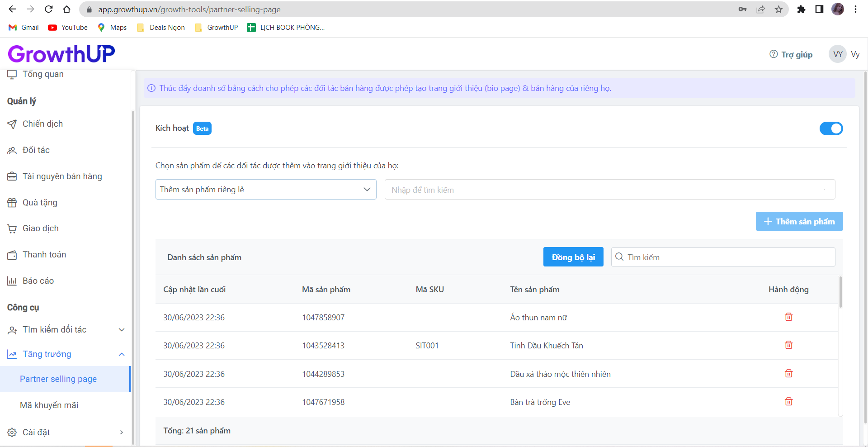Screen dimensions: 868x447
Task: Open the Trợ giúp help icon
Action: pos(774,54)
